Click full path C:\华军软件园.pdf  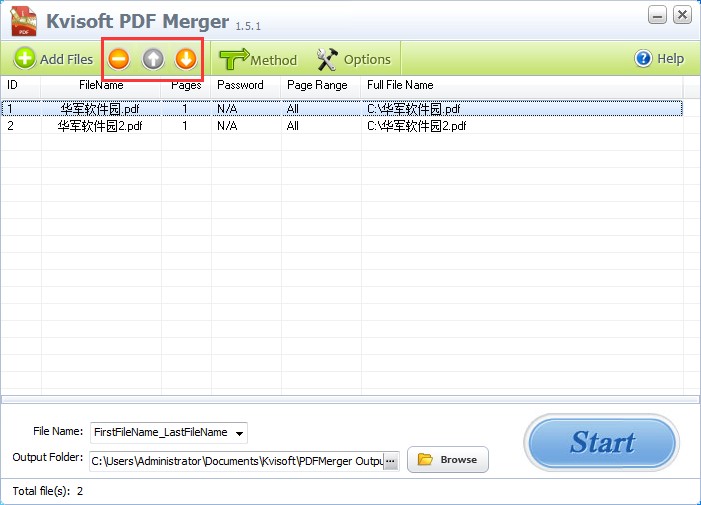click(414, 109)
